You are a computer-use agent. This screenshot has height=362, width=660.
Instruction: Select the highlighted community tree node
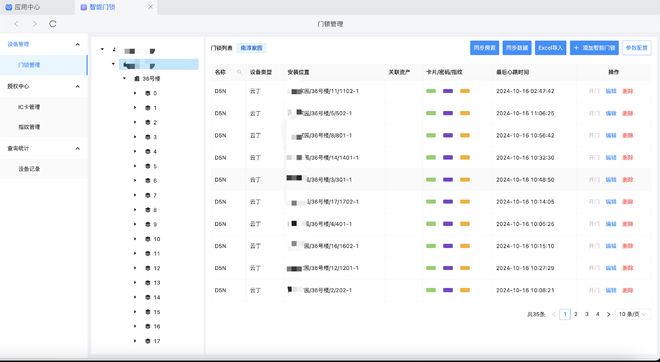coord(159,64)
